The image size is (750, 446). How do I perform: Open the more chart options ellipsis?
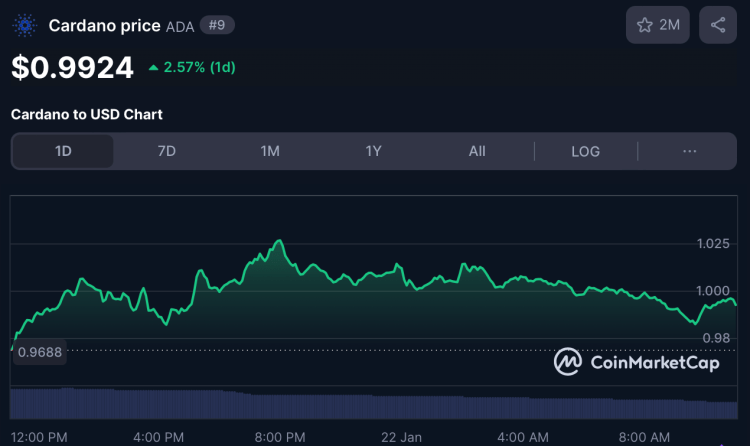click(689, 151)
